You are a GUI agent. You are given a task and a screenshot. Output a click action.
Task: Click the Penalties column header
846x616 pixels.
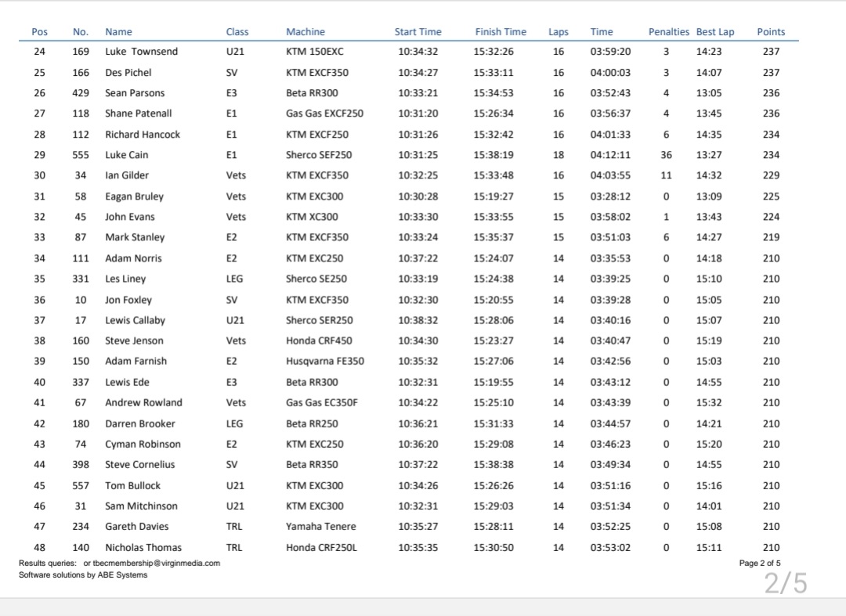click(668, 32)
